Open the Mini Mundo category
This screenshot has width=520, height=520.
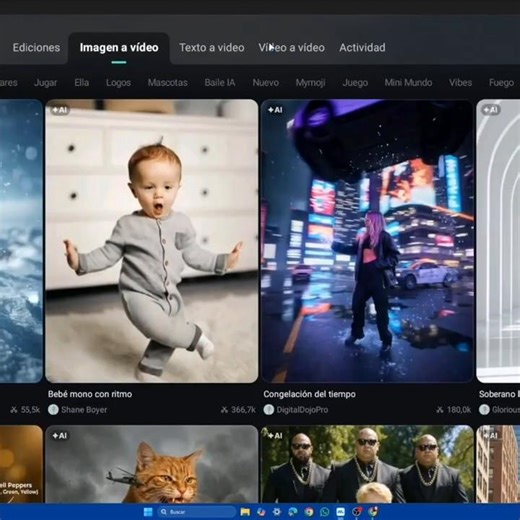[408, 82]
